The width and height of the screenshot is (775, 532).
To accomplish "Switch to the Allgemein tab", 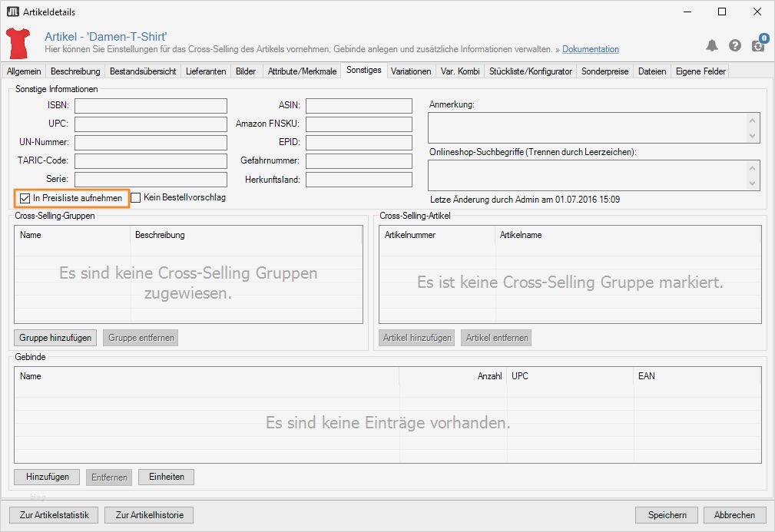I will tap(24, 71).
